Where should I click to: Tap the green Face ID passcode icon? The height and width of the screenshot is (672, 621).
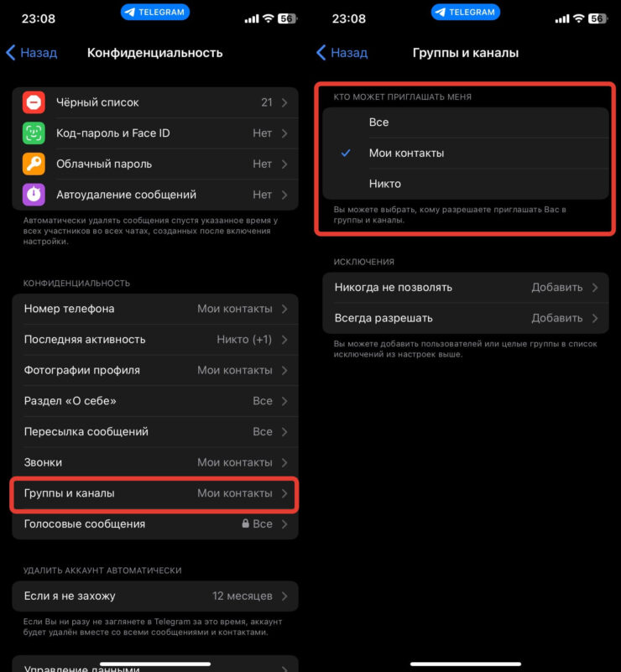(x=34, y=133)
